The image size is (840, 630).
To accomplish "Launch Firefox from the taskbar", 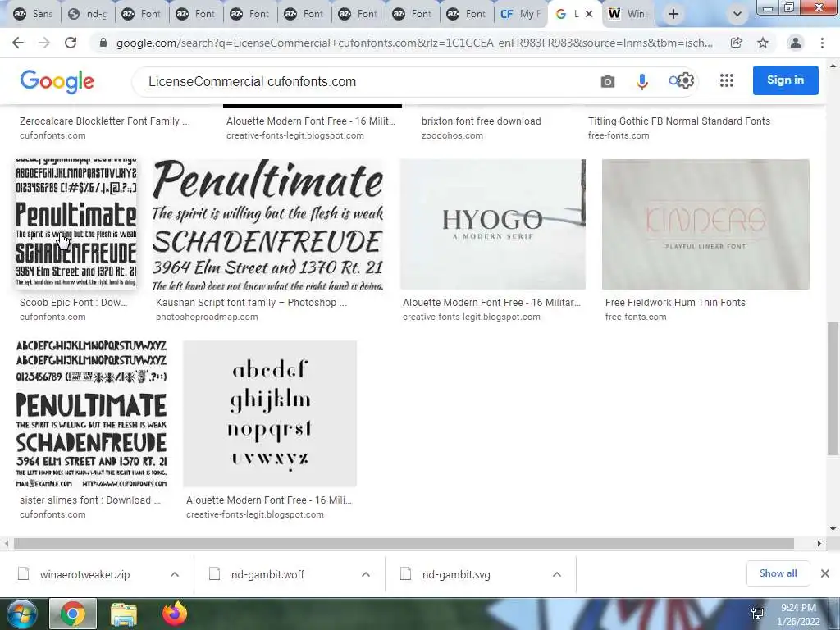I will click(x=175, y=614).
